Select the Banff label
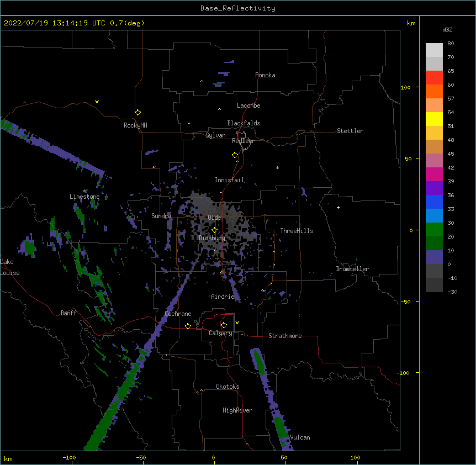This screenshot has width=476, height=465. tap(68, 313)
